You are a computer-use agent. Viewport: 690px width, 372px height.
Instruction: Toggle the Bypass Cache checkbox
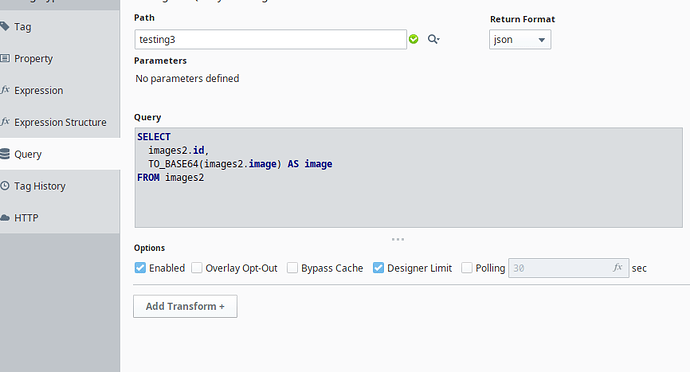pos(292,268)
